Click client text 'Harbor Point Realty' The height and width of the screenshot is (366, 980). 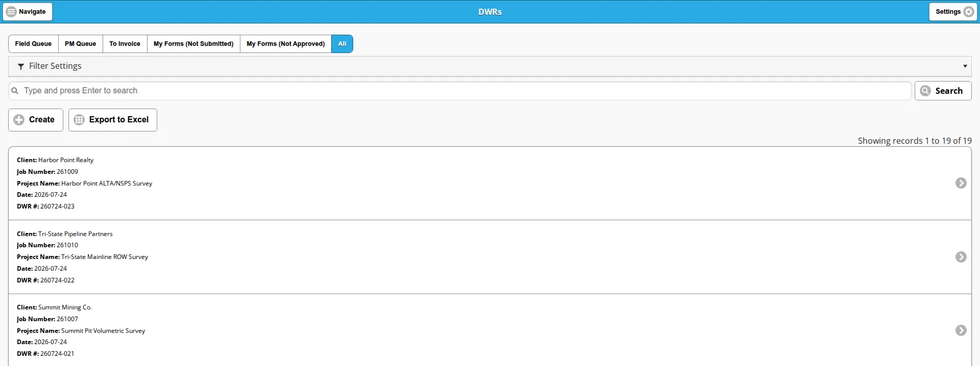66,160
